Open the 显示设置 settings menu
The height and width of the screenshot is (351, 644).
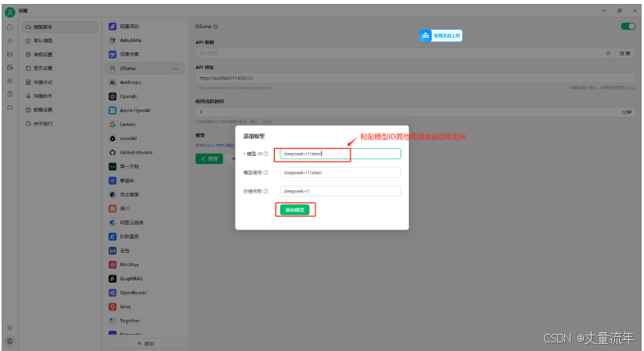[x=60, y=68]
